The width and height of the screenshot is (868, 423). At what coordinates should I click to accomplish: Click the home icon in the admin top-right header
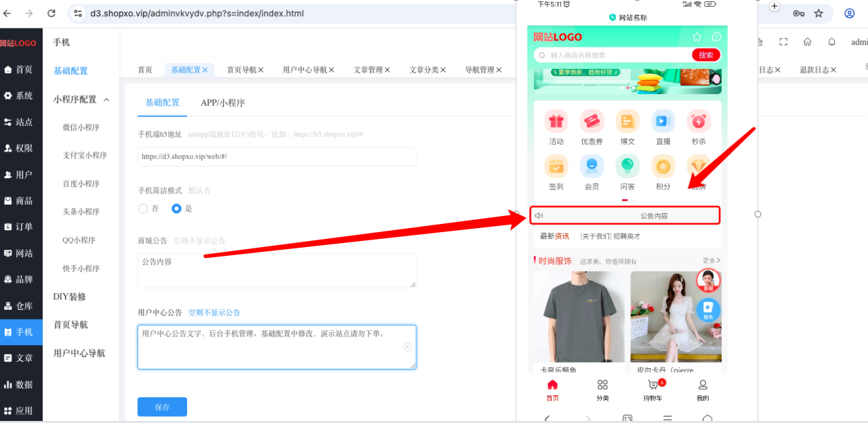tap(807, 42)
